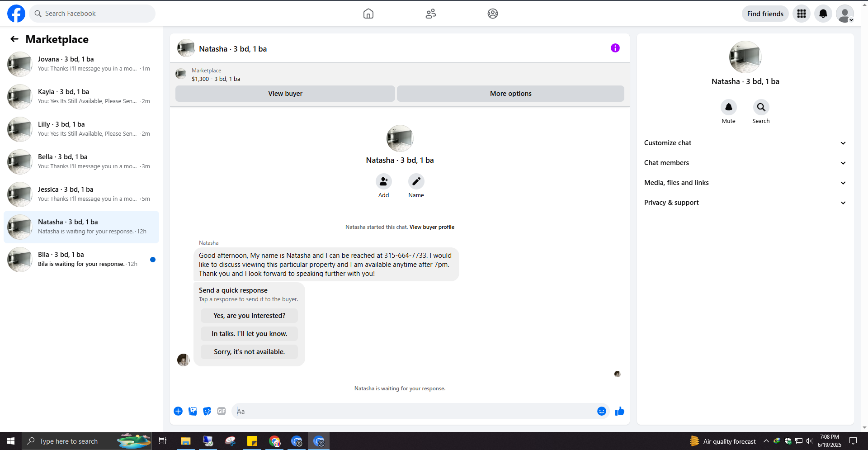Open the account profile menu
868x450 pixels.
pyautogui.click(x=845, y=14)
